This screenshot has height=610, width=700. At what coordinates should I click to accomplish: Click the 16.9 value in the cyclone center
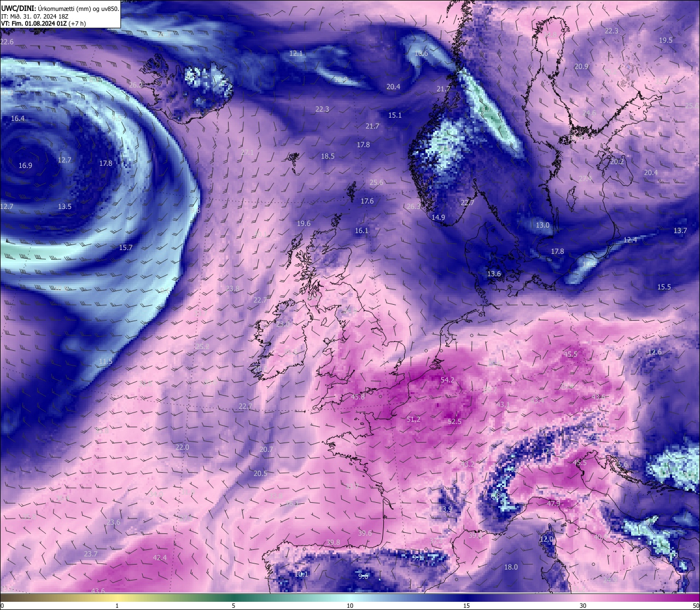tap(25, 165)
